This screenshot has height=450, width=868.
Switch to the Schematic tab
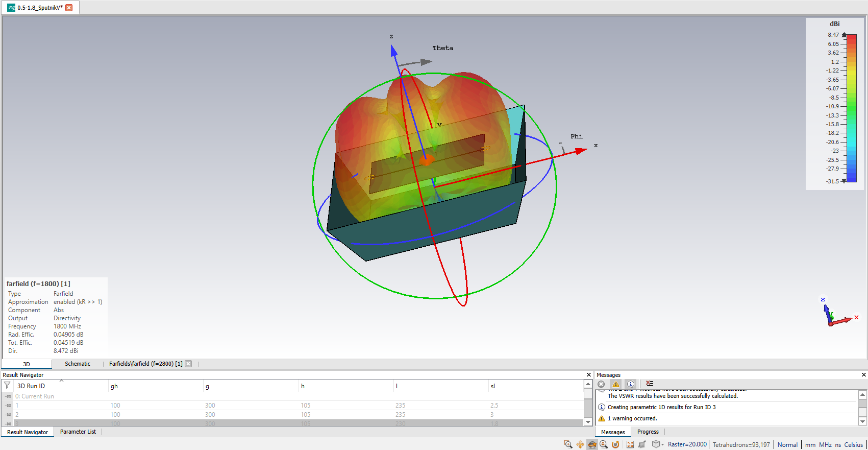[x=78, y=364]
